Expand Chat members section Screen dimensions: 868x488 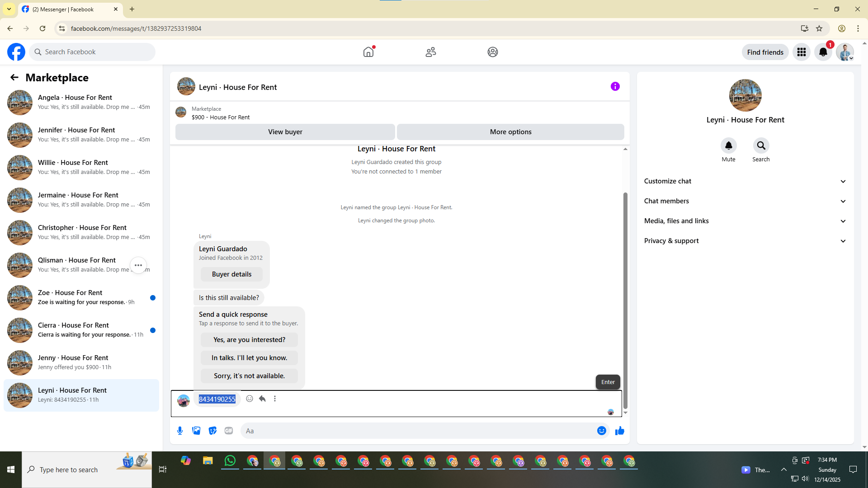[745, 201]
